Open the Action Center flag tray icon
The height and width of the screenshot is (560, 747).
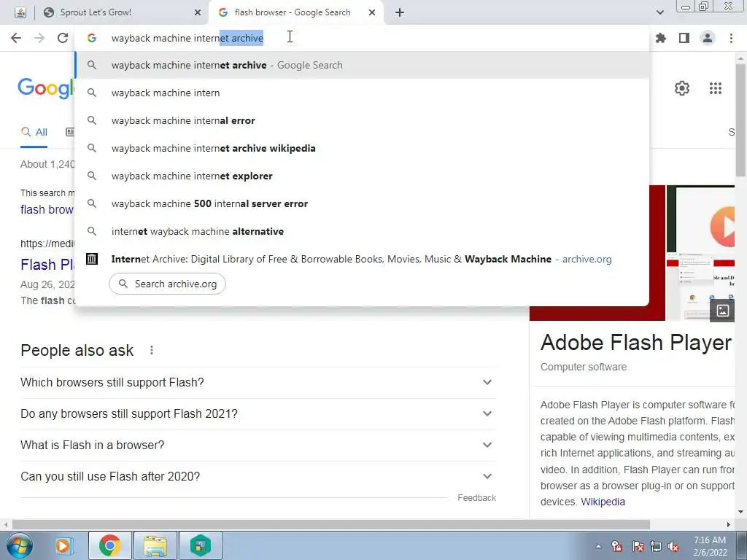pyautogui.click(x=638, y=547)
